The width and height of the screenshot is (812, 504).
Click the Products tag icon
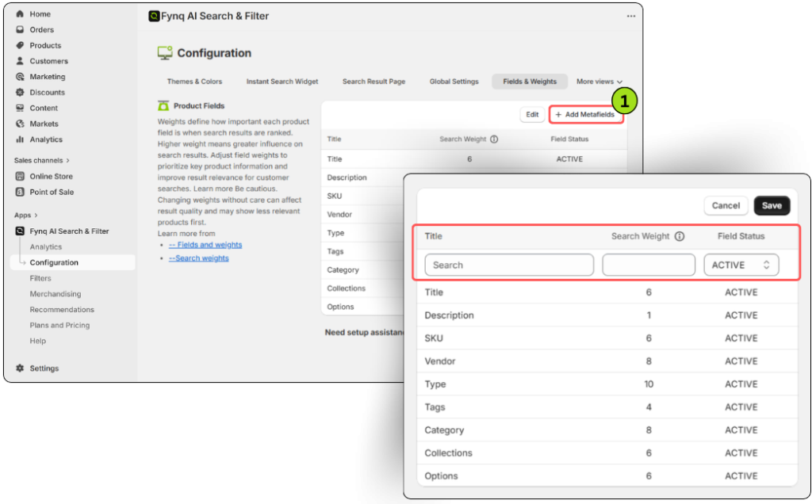(x=20, y=45)
